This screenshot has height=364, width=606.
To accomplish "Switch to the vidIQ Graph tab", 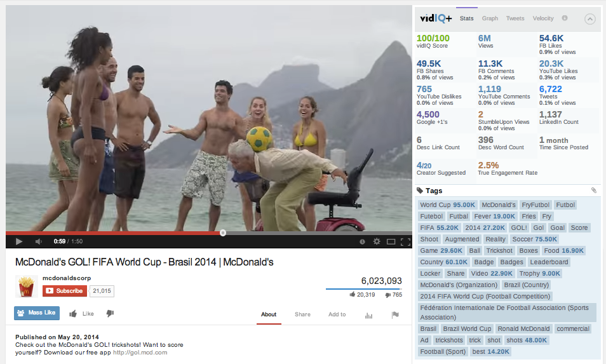I will [x=490, y=18].
